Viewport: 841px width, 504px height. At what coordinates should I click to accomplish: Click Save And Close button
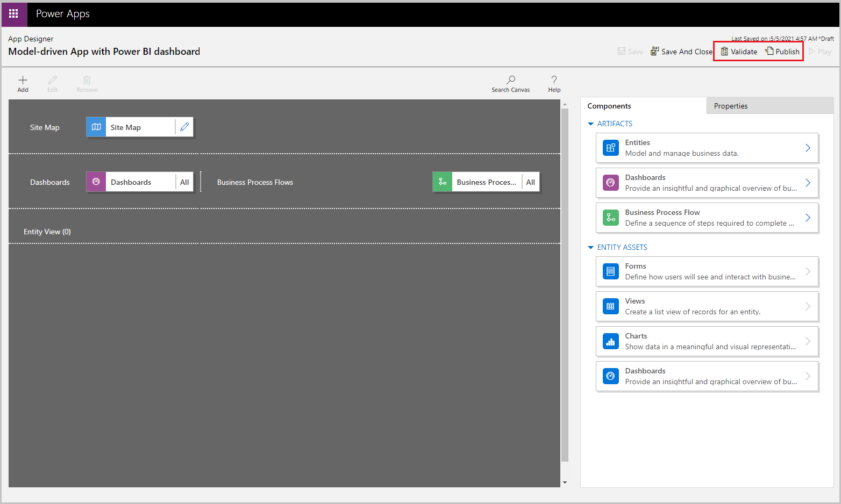[x=681, y=52]
